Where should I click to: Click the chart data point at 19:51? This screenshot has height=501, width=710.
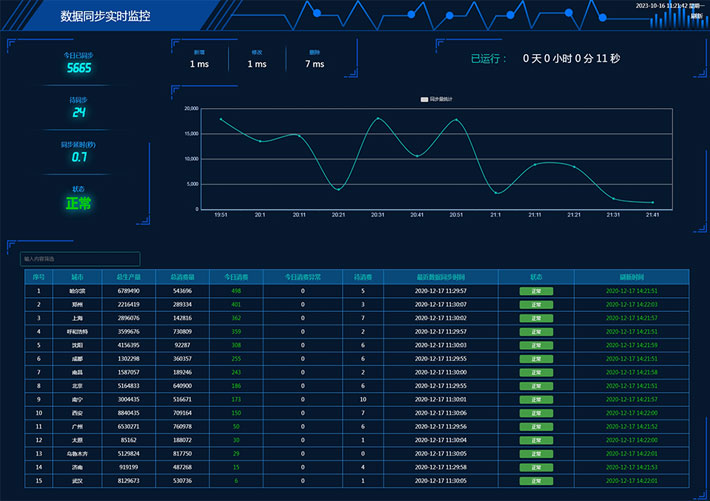tap(221, 119)
